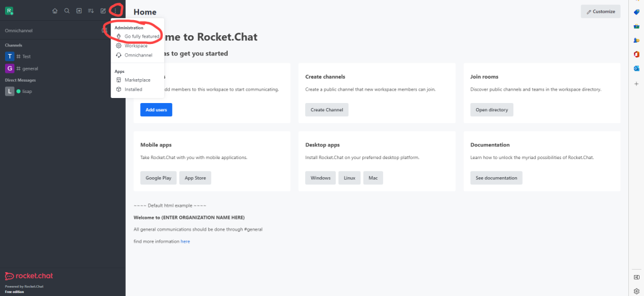Viewport: 644px width, 296px height.
Task: Click the Create Channel button
Action: click(x=326, y=109)
